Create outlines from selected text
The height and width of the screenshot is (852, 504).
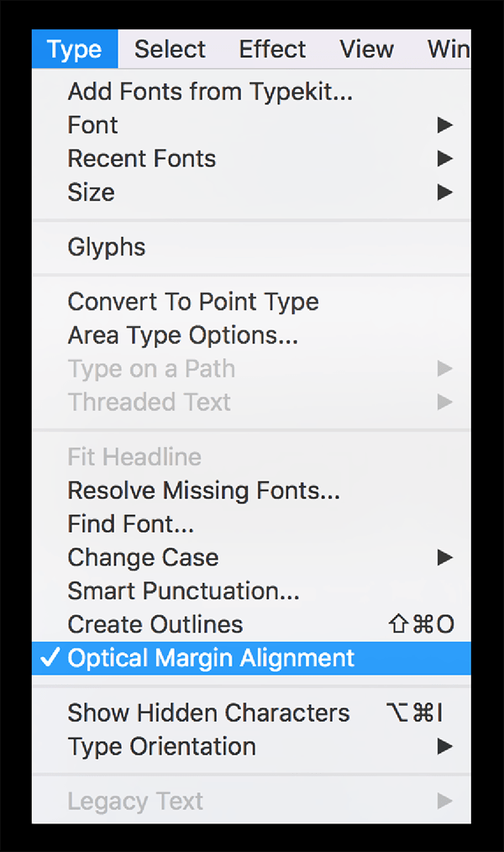point(155,624)
